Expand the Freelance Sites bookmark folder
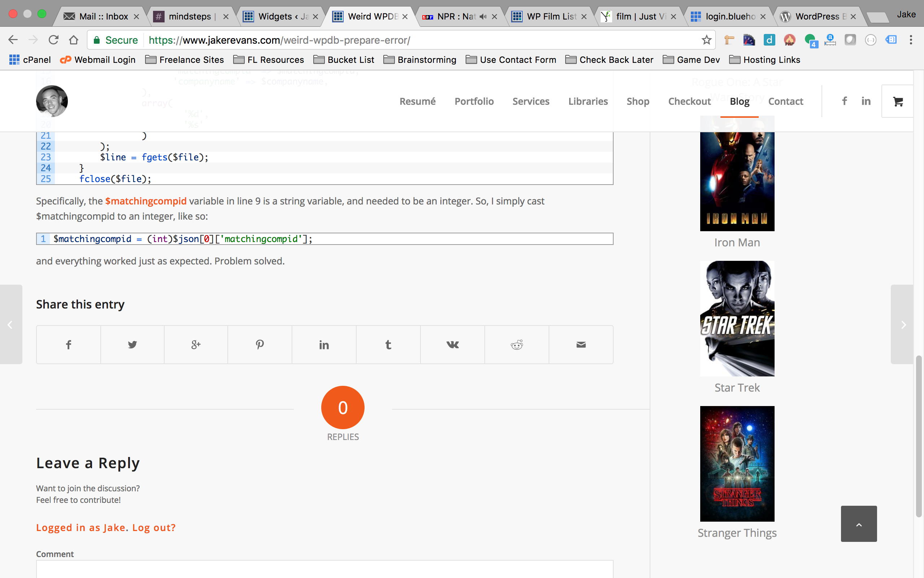 click(x=184, y=60)
